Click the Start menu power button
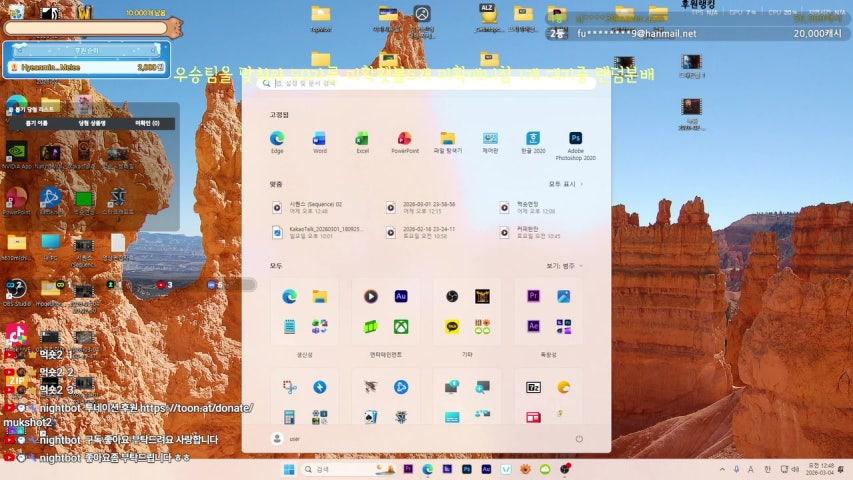853x480 pixels. (579, 439)
